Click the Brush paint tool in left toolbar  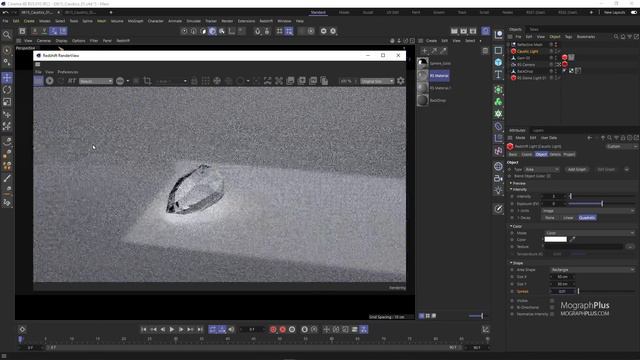[x=7, y=178]
